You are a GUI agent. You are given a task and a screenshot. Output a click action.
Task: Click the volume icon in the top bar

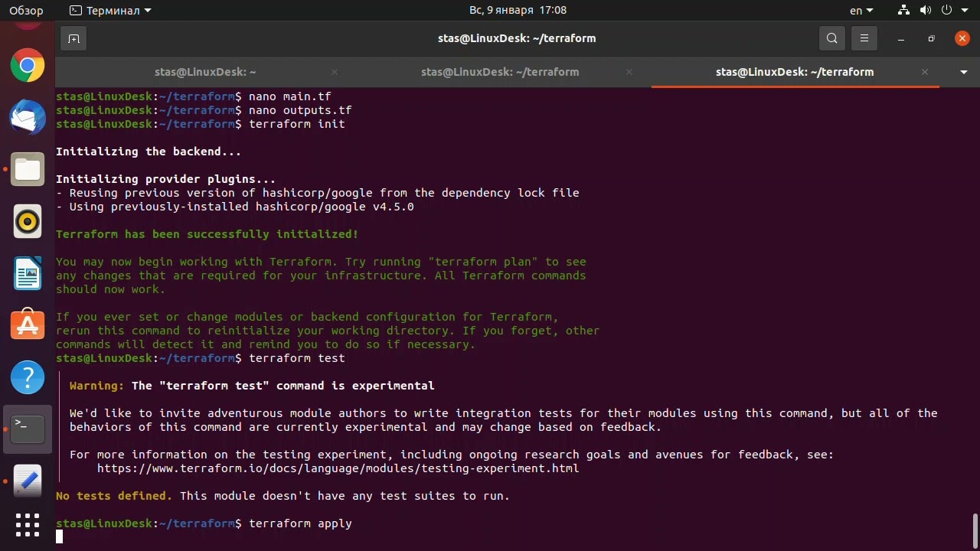925,11
